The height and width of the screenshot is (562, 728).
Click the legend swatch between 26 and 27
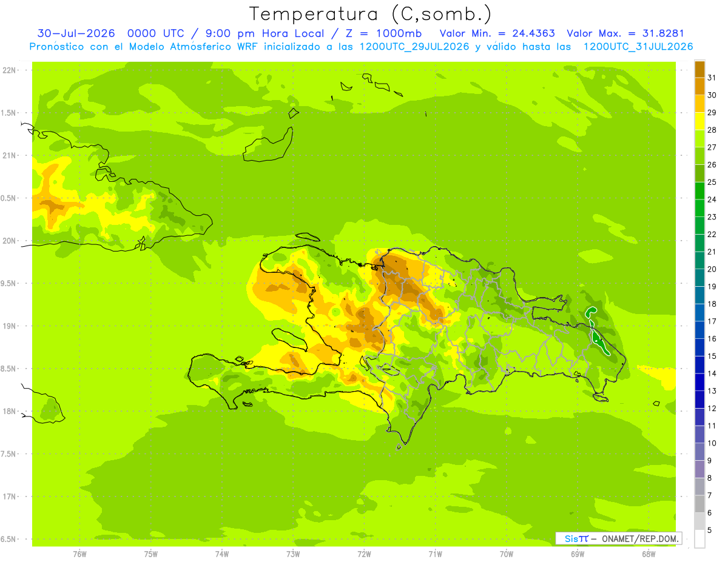699,156
